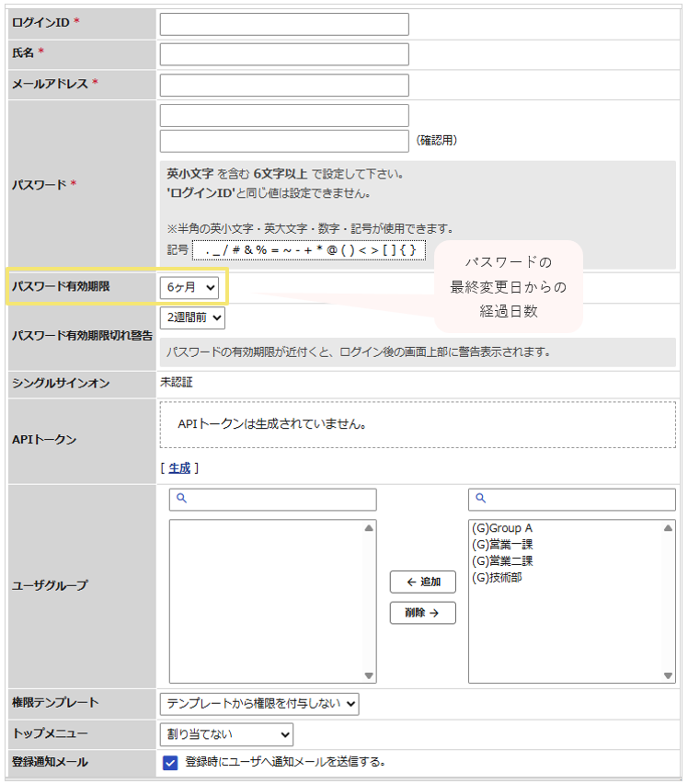Open the トップメニュー 割り当てない dropdown
Image resolution: width=688 pixels, height=784 pixels.
(226, 734)
